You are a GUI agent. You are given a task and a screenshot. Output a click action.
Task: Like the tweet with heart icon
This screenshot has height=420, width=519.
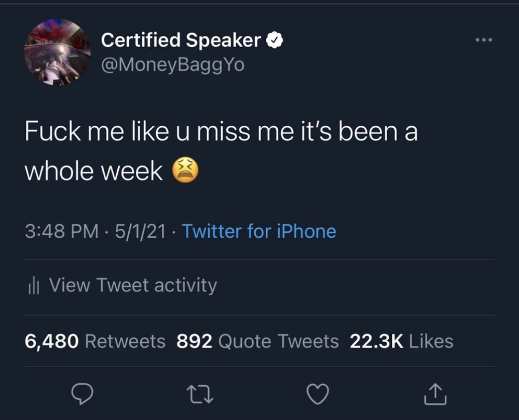[318, 394]
